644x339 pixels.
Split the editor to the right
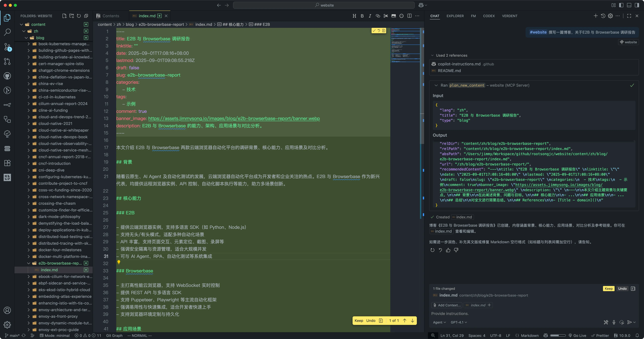(409, 16)
